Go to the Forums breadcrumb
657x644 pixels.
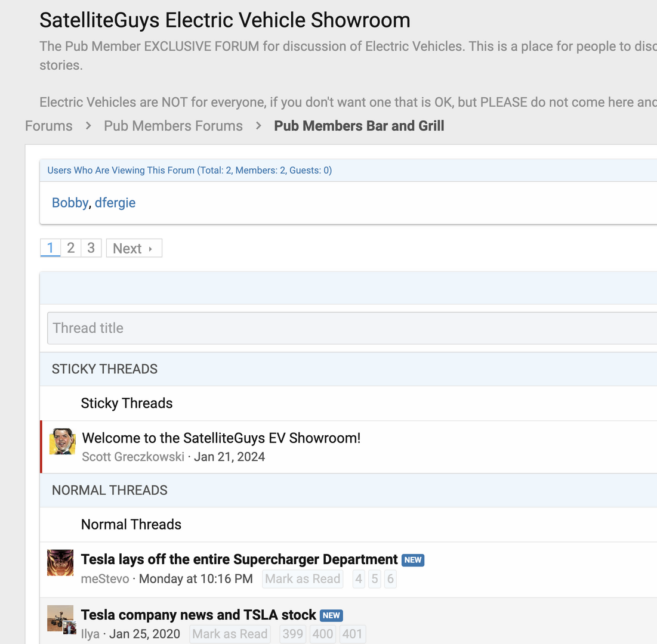pyautogui.click(x=48, y=126)
